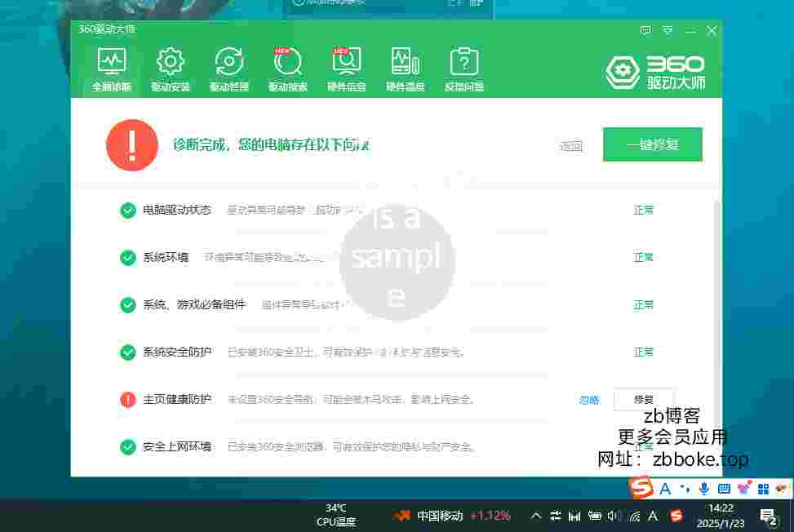The width and height of the screenshot is (794, 532).
Task: Click green check icon beside 系统安全防护
Action: 127,352
